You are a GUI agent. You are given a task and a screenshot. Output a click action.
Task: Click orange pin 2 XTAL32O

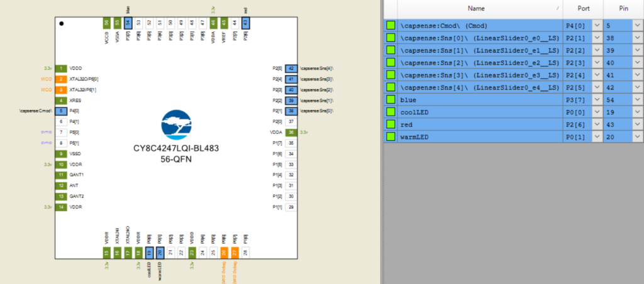coord(61,79)
